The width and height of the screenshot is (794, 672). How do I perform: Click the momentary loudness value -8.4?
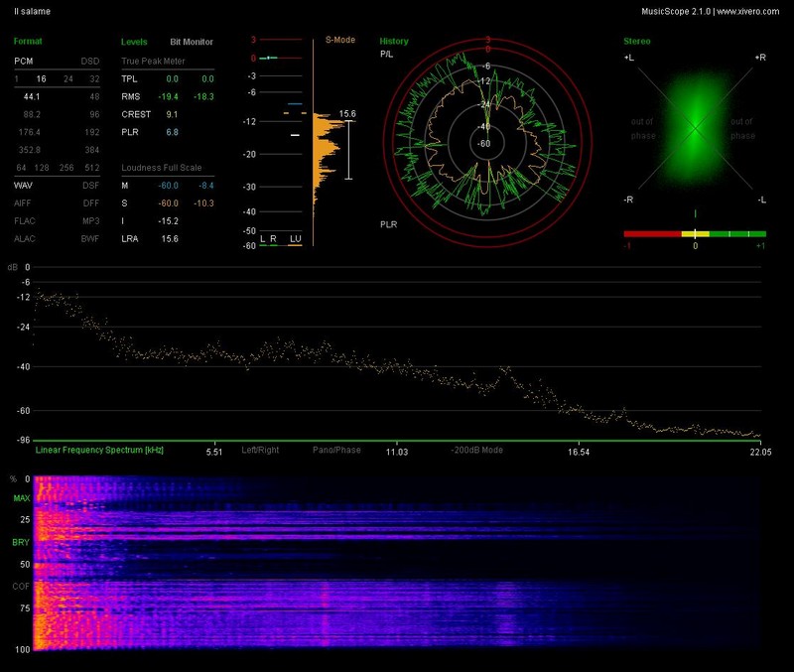coord(206,186)
